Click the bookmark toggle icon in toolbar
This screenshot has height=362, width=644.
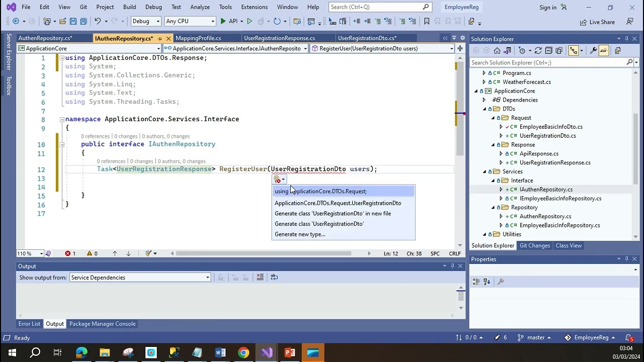click(427, 22)
